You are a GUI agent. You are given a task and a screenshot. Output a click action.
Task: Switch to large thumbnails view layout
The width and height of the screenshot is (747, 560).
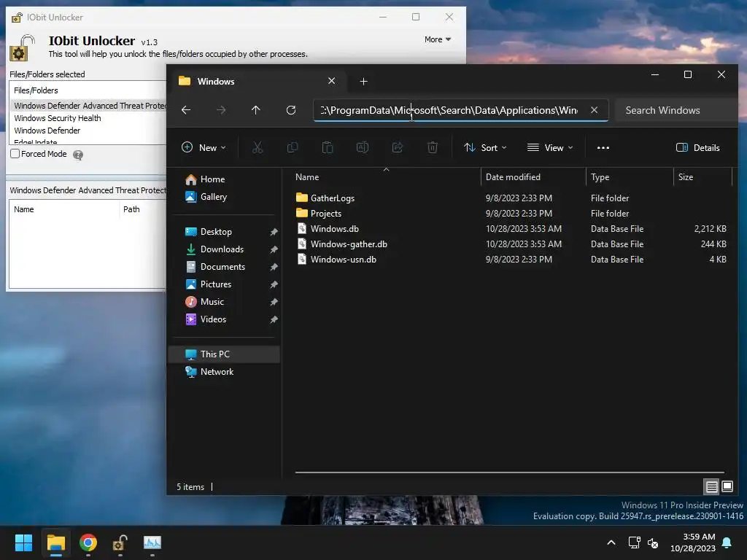727,486
